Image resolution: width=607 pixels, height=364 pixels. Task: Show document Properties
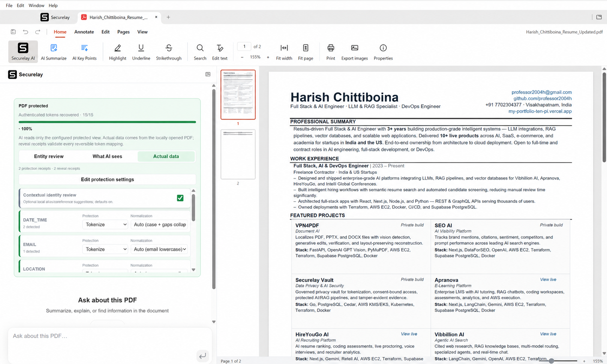click(383, 52)
